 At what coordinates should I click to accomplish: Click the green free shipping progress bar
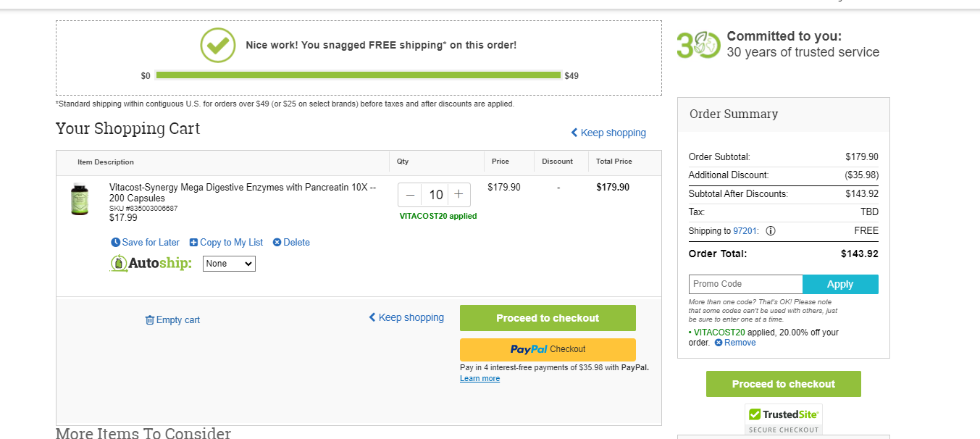(x=359, y=75)
